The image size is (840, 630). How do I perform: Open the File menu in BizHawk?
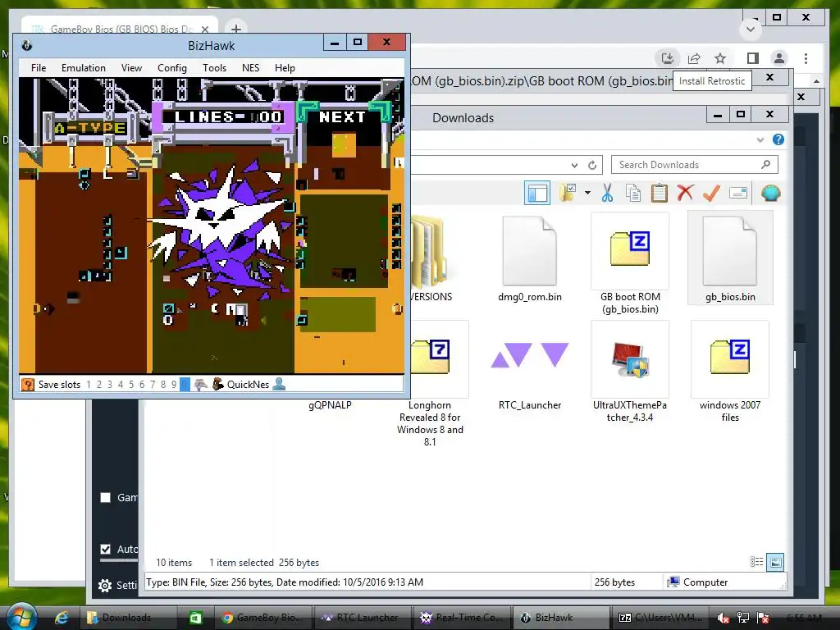38,68
